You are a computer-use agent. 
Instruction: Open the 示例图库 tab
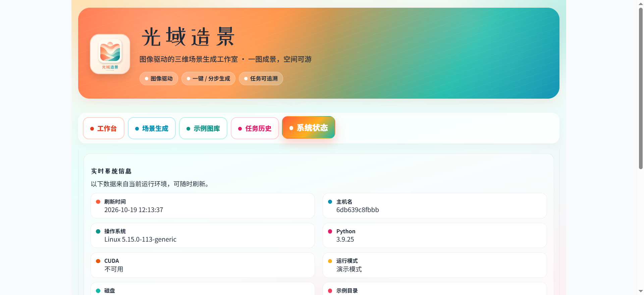point(203,128)
